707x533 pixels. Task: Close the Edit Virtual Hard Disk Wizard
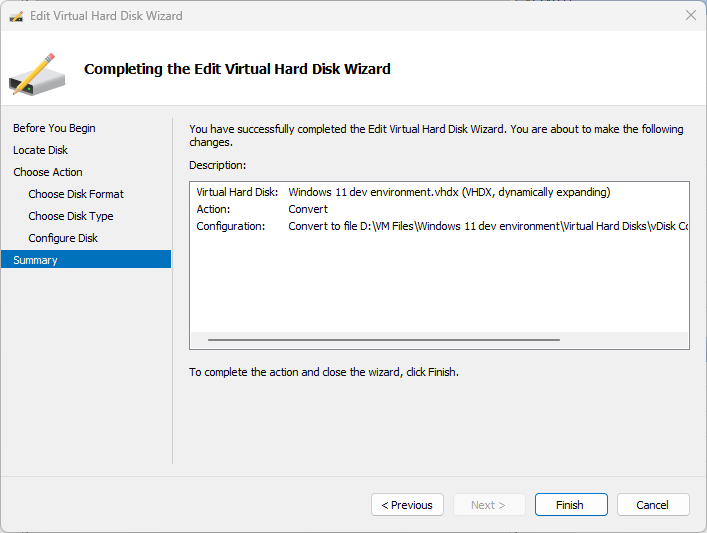click(x=690, y=16)
